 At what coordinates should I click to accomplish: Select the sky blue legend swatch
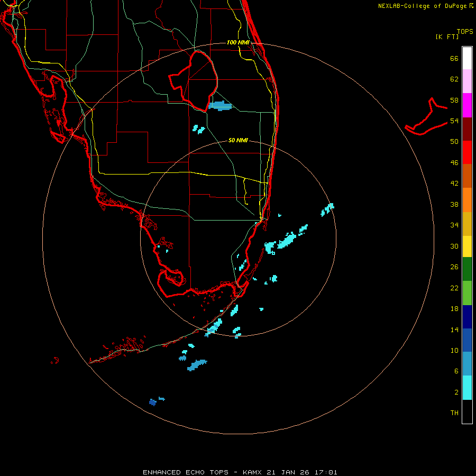point(467,364)
